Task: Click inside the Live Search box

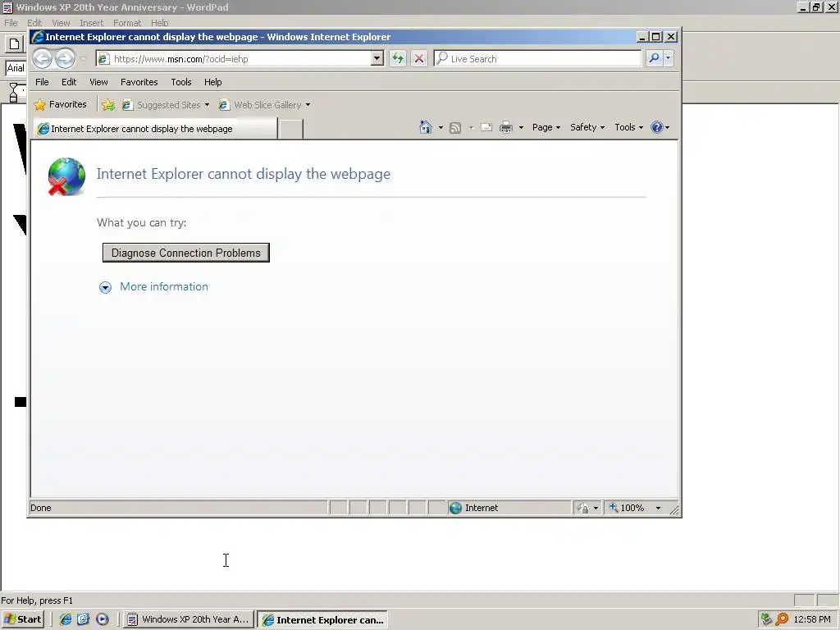Action: coord(537,58)
